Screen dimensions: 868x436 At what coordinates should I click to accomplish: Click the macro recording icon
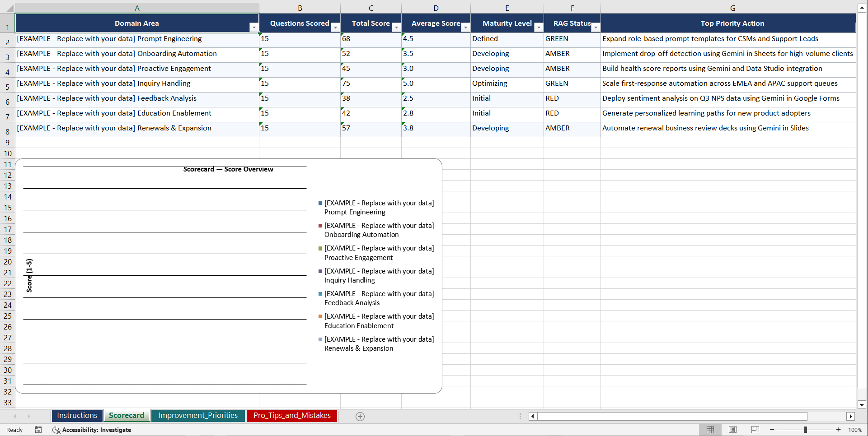coord(38,430)
